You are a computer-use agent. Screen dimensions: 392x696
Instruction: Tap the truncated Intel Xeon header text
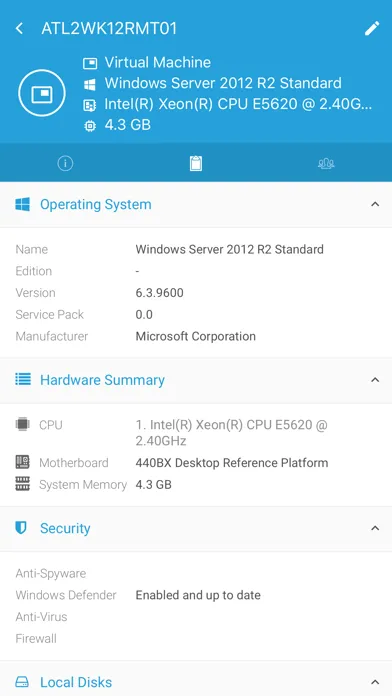[238, 104]
